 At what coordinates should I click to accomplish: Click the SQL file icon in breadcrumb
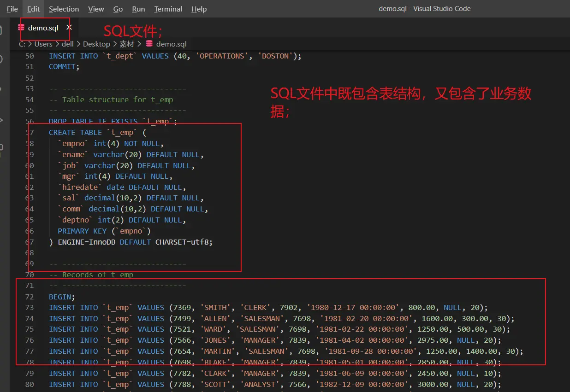click(x=149, y=44)
